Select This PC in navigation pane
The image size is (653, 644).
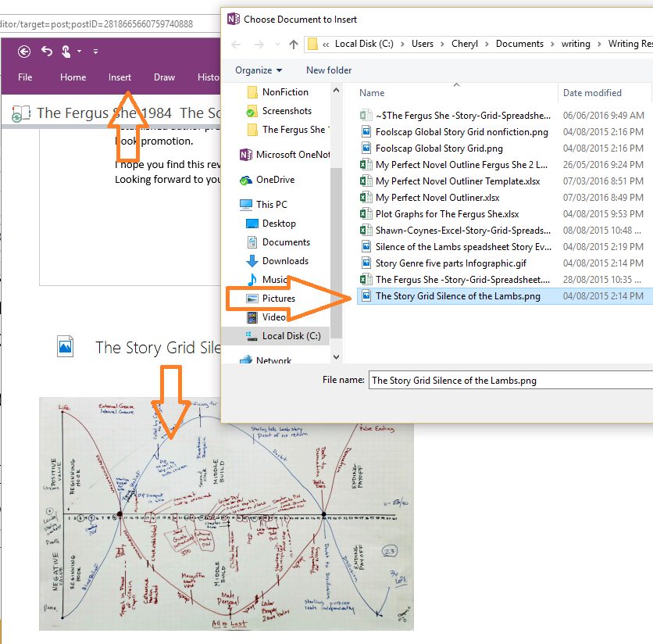pyautogui.click(x=263, y=205)
